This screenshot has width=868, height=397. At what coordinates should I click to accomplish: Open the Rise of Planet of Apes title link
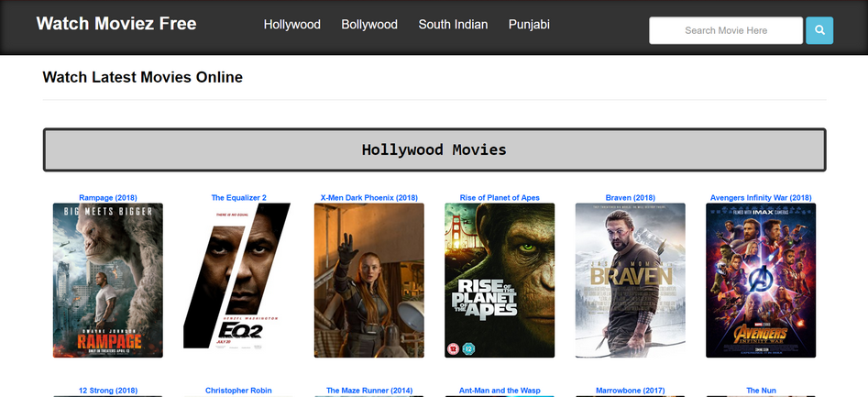tap(500, 198)
